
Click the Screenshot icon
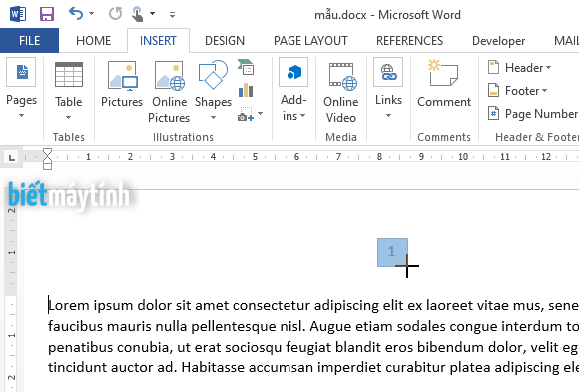click(x=246, y=114)
